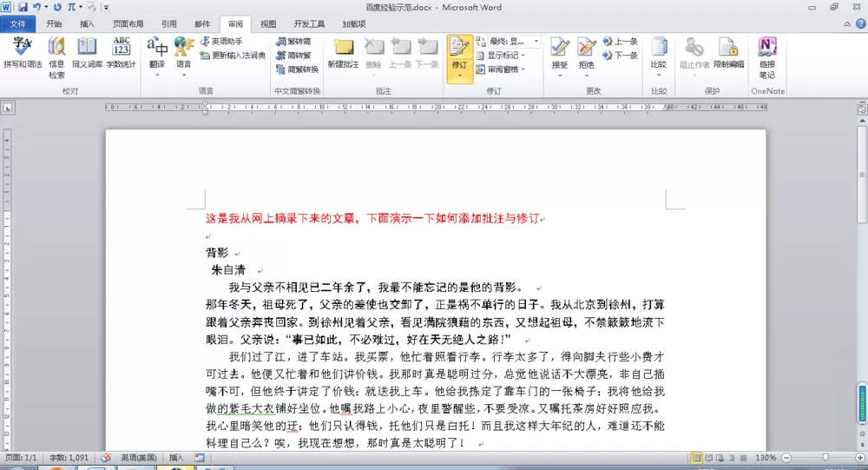This screenshot has width=868, height=470.
Task: Toggle 插入 insert mode in status bar
Action: (x=176, y=458)
